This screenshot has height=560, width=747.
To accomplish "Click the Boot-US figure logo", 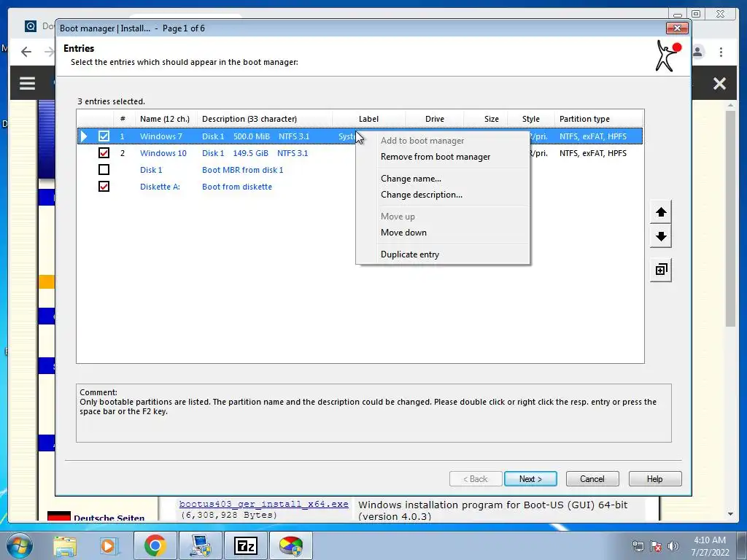I will tap(668, 55).
